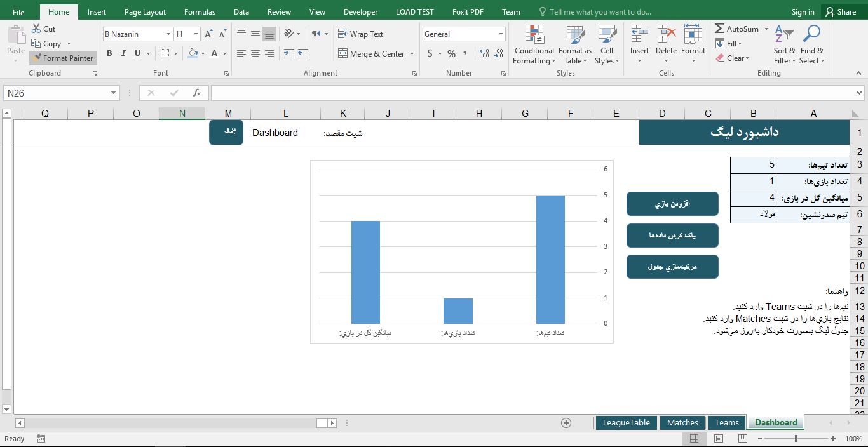Expand the font size dropdown
This screenshot has height=447, width=868.
pos(196,34)
